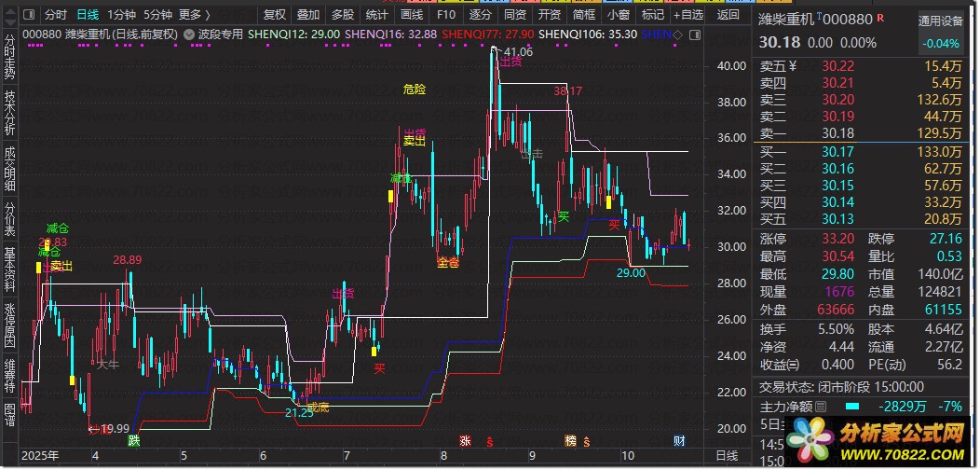Click the 跌停 price 27.16
980x470 pixels.
946,239
